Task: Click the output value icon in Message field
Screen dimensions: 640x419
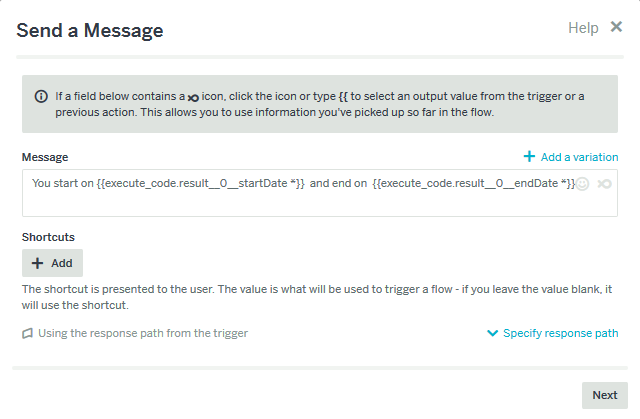Action: coord(604,184)
